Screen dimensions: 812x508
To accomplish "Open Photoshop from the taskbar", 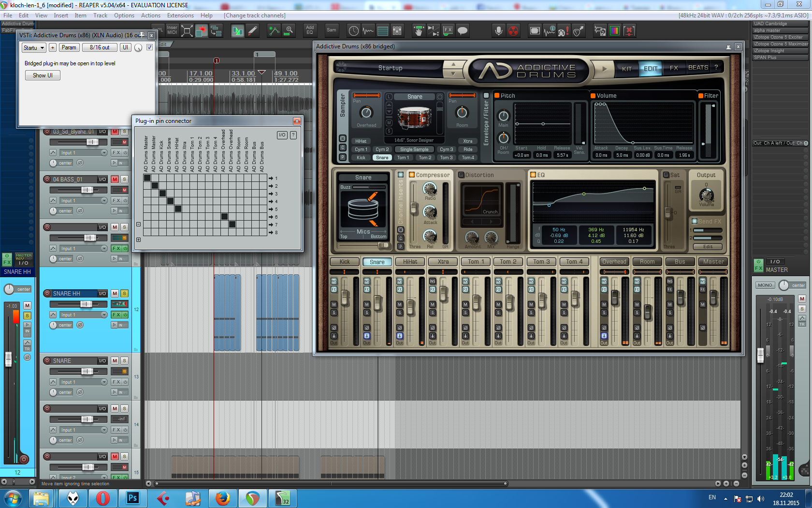I will coord(132,498).
